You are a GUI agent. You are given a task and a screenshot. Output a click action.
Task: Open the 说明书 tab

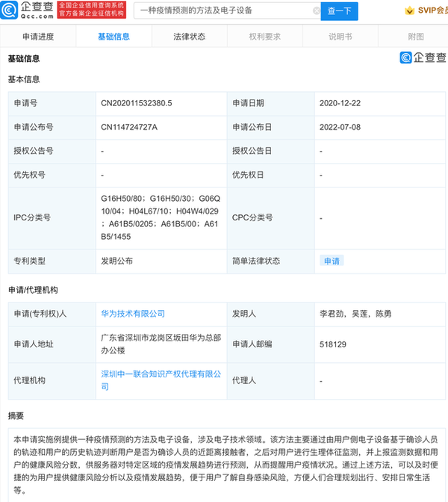point(340,37)
